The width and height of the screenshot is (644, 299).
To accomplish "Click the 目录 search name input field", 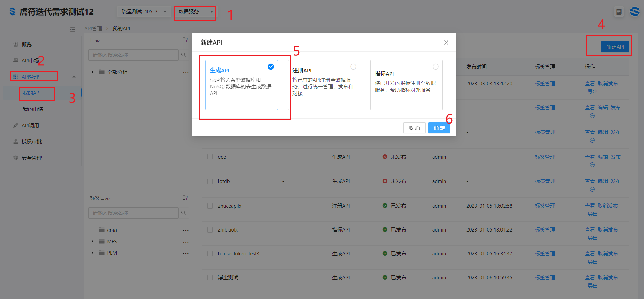I will 133,55.
